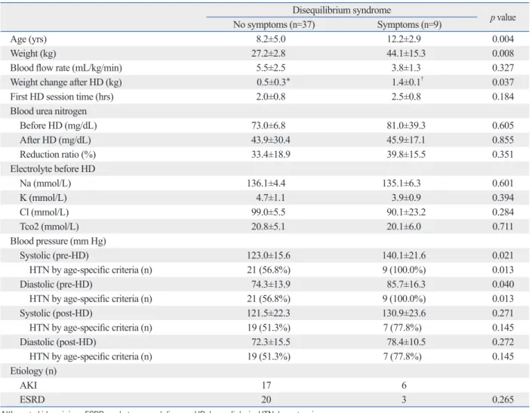The width and height of the screenshot is (532, 413).
Task: Click 'Weight change after HD (kg)' label
Action: [66, 82]
